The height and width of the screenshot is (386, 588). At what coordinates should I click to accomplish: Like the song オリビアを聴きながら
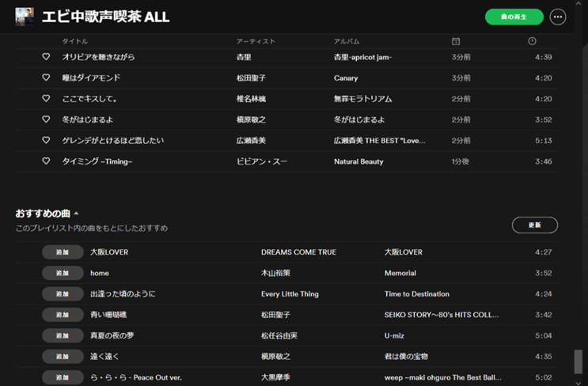pos(46,57)
